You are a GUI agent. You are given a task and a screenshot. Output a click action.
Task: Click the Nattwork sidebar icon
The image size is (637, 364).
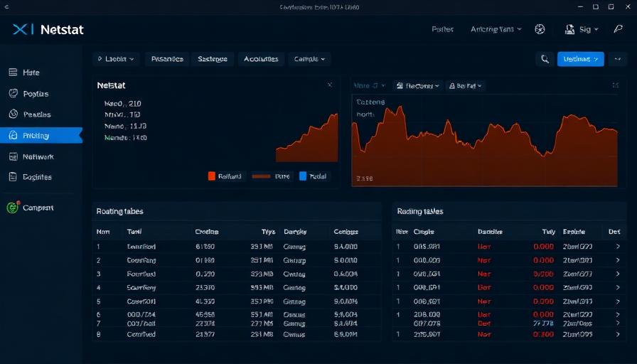13,156
